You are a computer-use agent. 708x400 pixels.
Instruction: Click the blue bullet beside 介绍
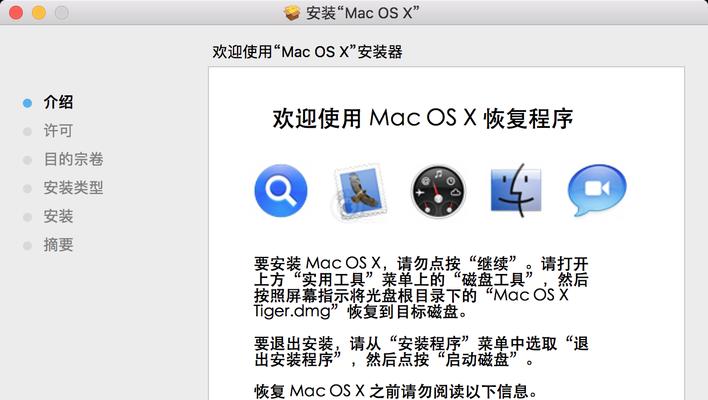click(x=28, y=103)
